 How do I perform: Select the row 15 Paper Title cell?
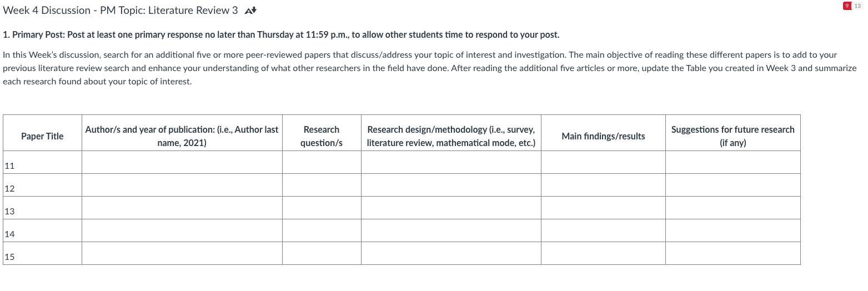[42, 253]
